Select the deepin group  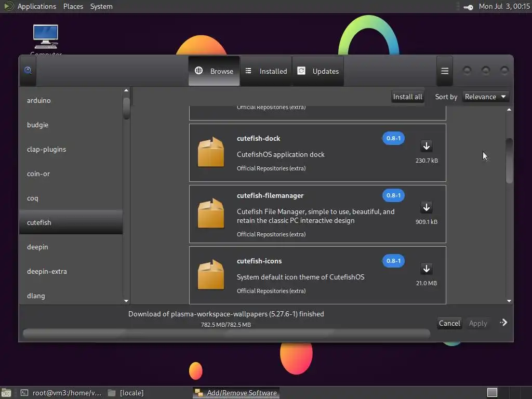point(71,247)
